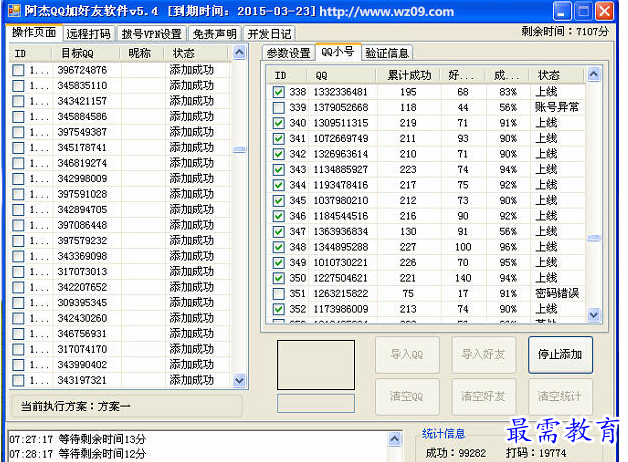Close the application window
Image resolution: width=628 pixels, height=462 pixels.
(x=604, y=11)
